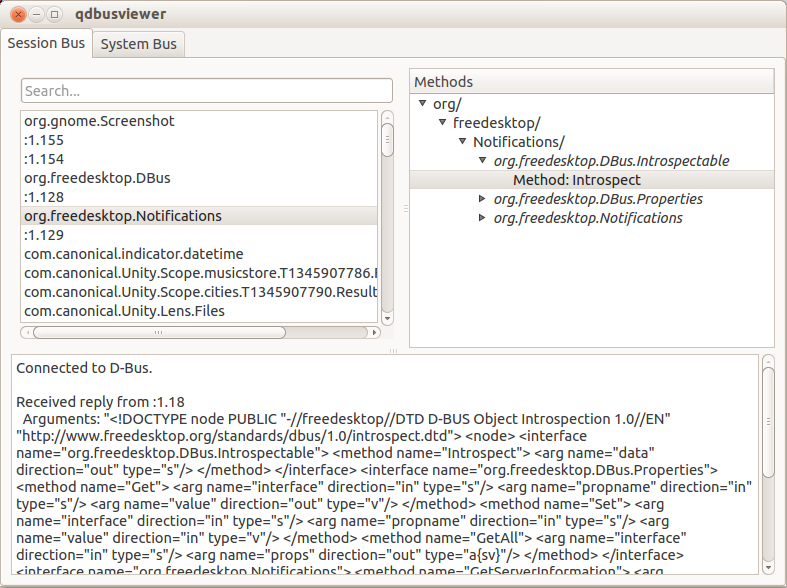
Task: Expand org.freedesktop.Notifications interface node
Action: tap(482, 218)
